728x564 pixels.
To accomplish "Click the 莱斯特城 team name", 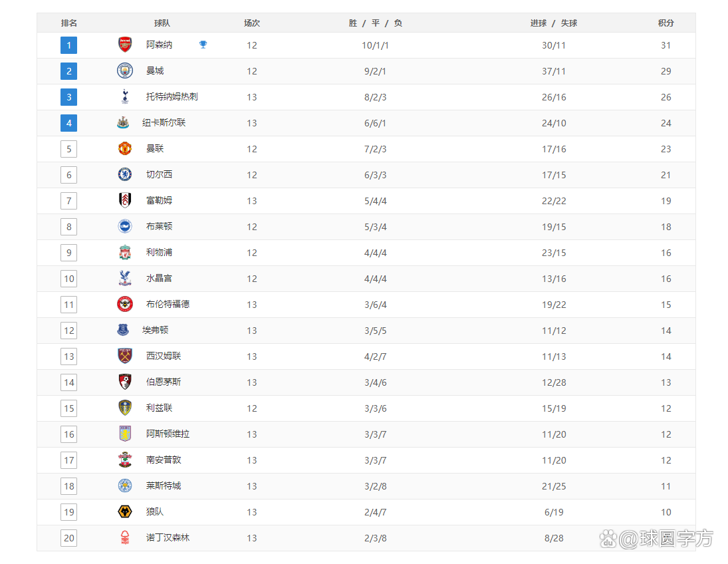I will (164, 486).
